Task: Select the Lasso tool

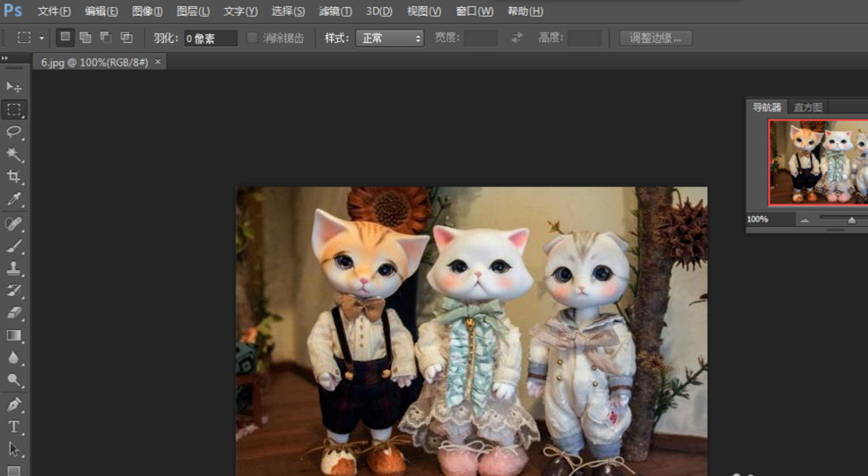Action: point(13,132)
